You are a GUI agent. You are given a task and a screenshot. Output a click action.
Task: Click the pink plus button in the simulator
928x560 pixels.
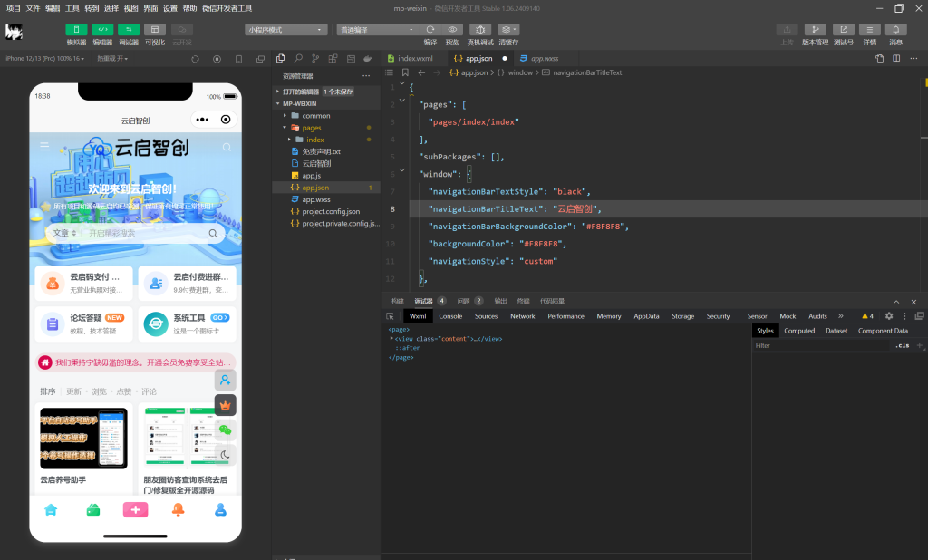(x=136, y=509)
